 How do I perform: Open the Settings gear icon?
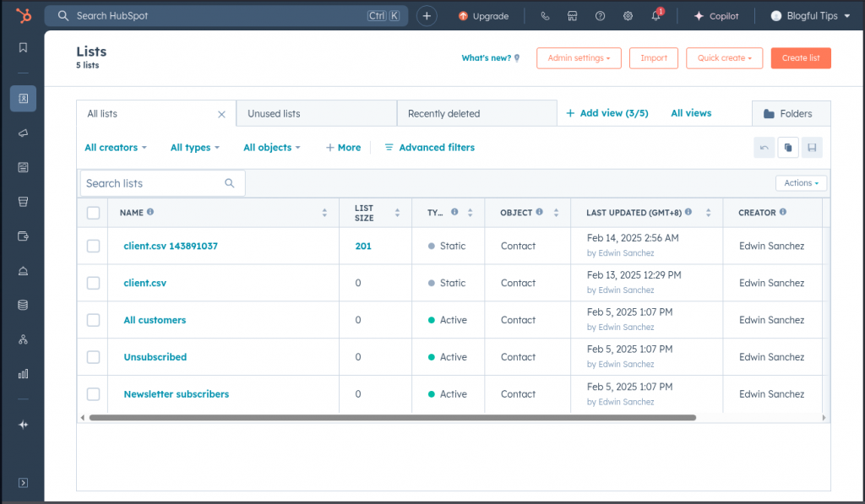[628, 16]
